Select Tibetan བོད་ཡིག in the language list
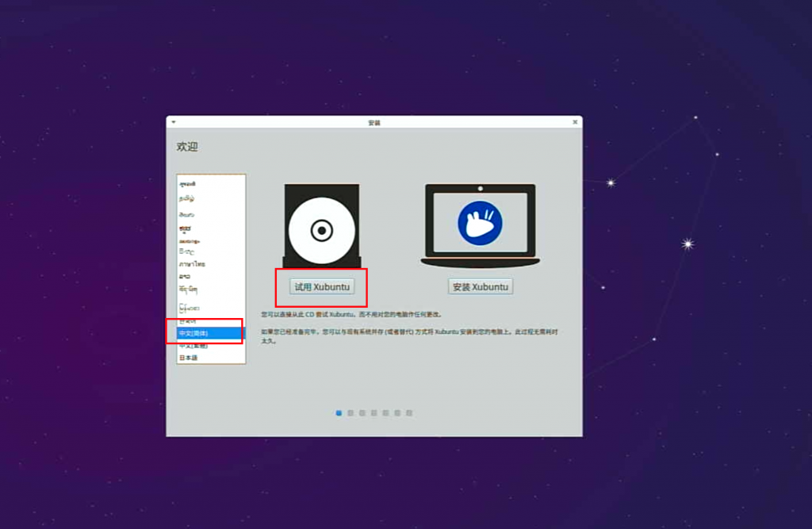Image resolution: width=812 pixels, height=529 pixels. (211, 289)
